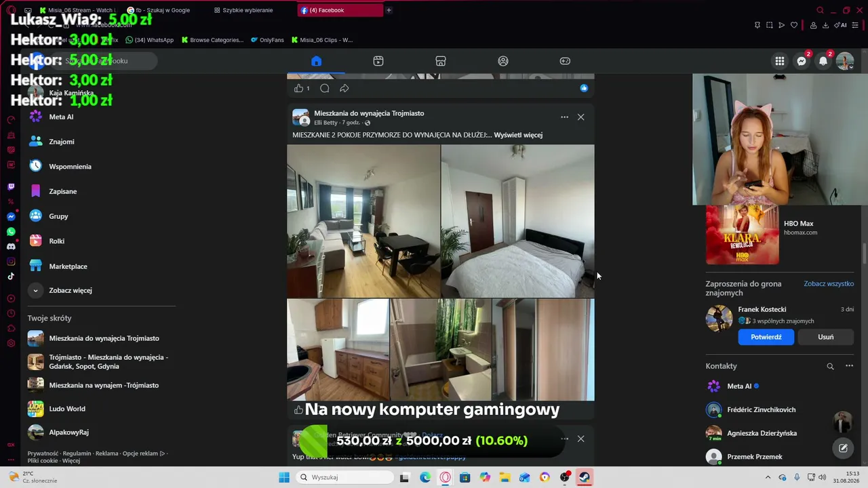Share the post with the arrow icon

(x=344, y=88)
